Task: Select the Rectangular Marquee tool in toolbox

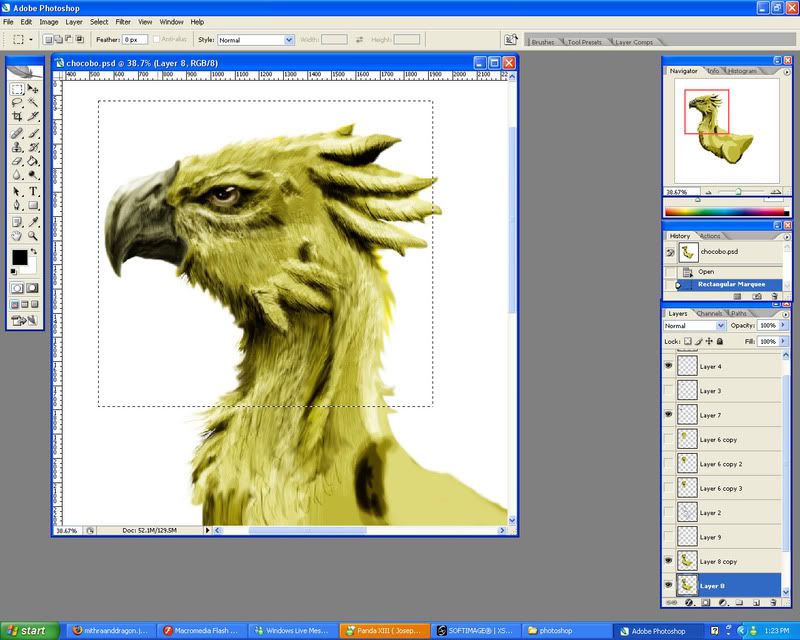Action: [17, 89]
